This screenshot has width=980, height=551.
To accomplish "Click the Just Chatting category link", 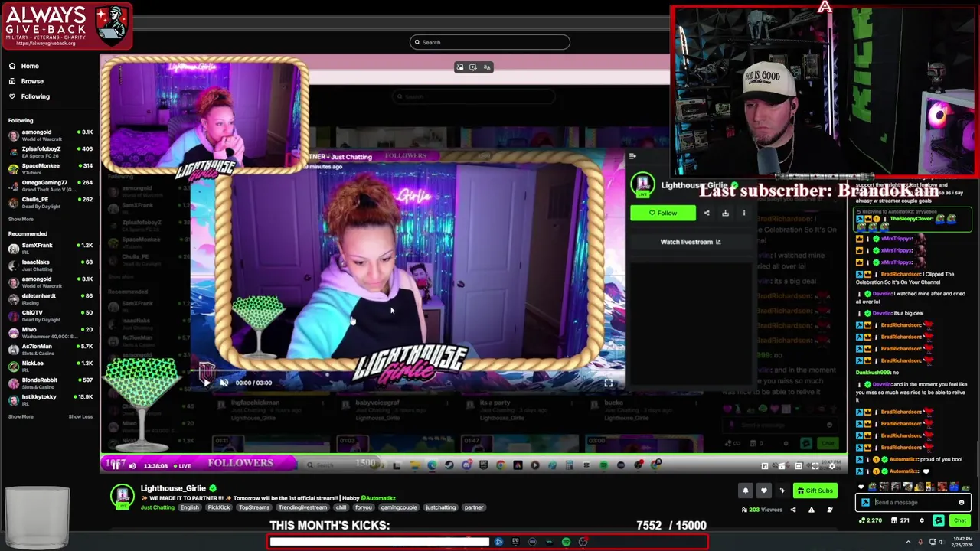I will [x=158, y=507].
